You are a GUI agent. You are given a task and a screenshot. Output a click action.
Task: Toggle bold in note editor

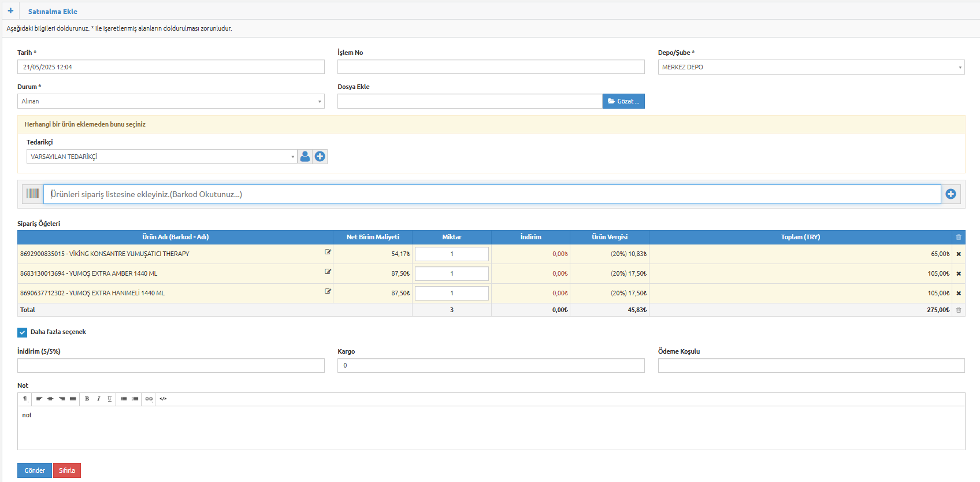tap(87, 399)
